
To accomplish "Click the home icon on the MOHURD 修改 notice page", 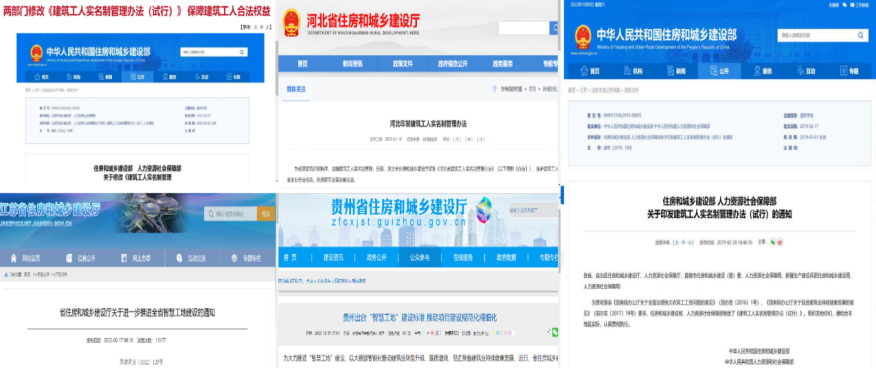I will 36,76.
